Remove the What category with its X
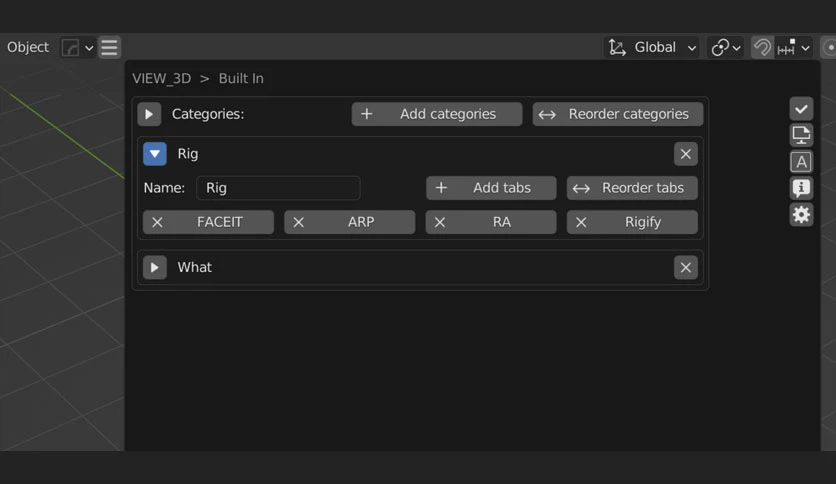Viewport: 836px width, 484px height. (686, 268)
